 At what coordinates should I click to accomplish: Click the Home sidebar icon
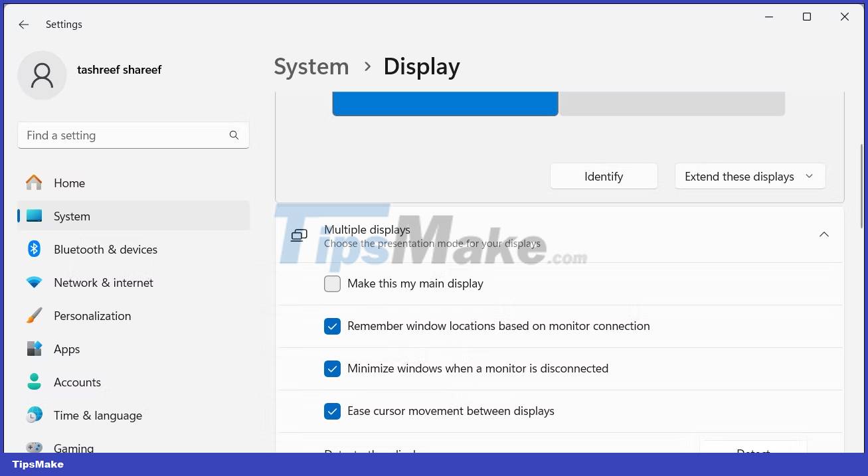pyautogui.click(x=34, y=183)
